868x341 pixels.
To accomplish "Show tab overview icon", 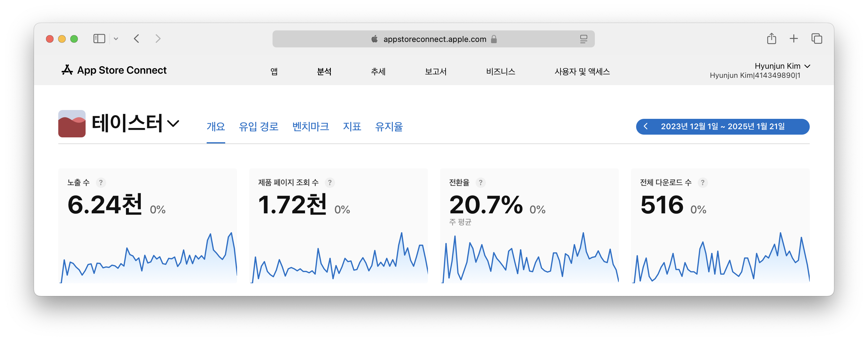I will click(816, 39).
